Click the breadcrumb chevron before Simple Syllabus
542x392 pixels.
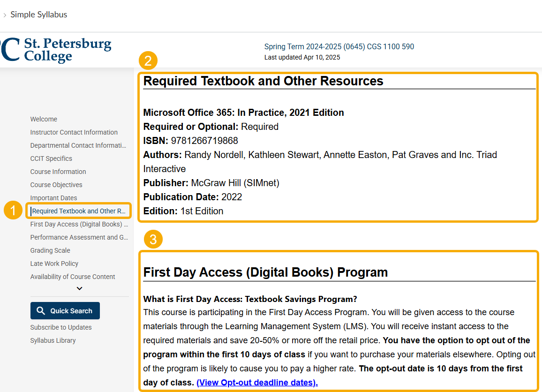pyautogui.click(x=5, y=15)
